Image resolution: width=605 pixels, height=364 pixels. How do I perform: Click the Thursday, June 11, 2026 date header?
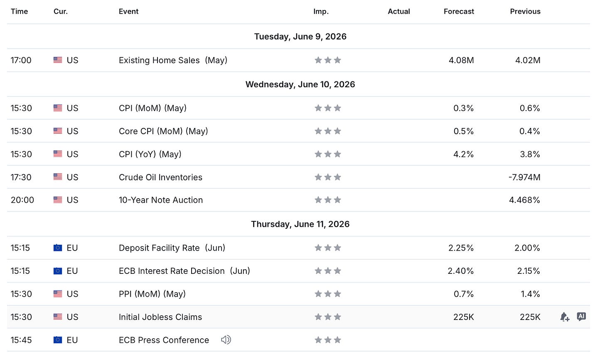(x=300, y=224)
